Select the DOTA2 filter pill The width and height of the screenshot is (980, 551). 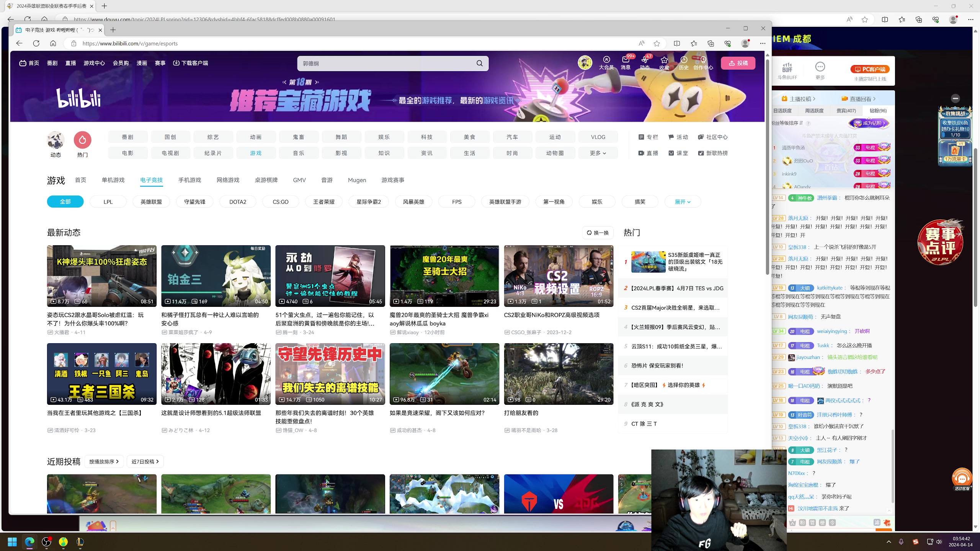(x=238, y=202)
